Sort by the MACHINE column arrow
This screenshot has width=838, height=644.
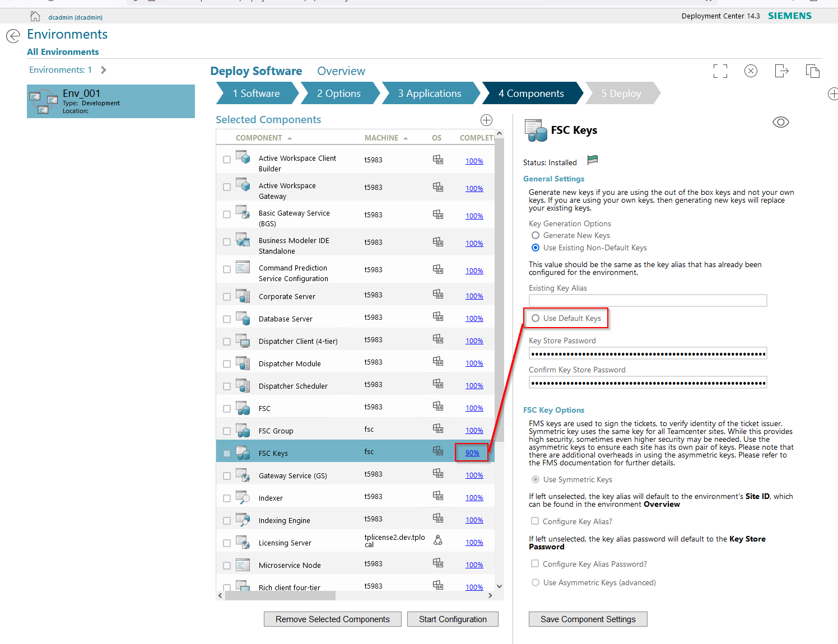point(406,138)
